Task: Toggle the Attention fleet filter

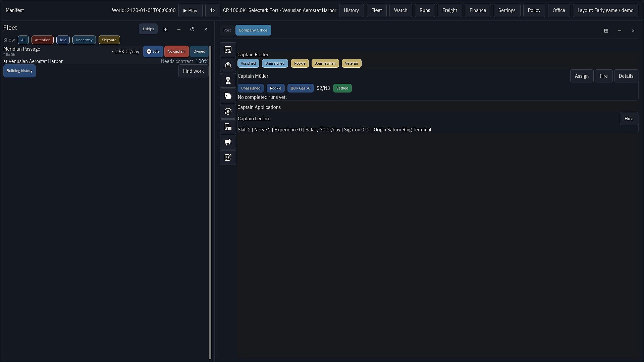Action: (43, 40)
